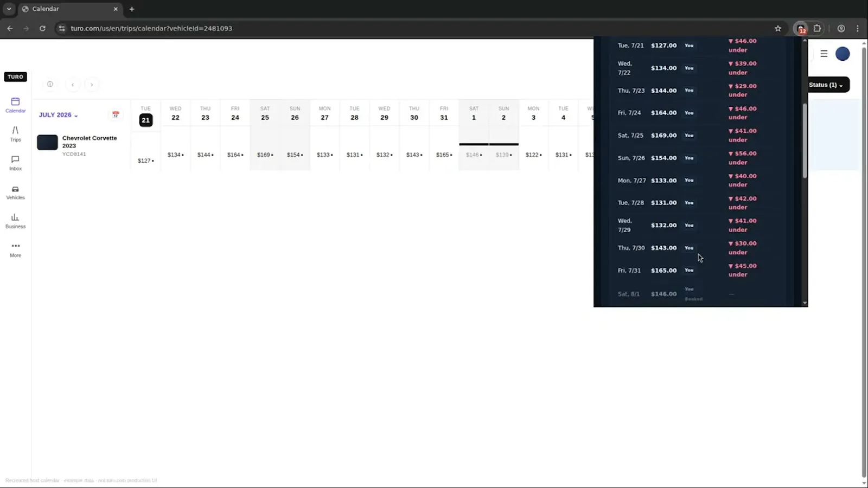The image size is (868, 488).
Task: Click popup row Sat, 7/25 $169.00
Action: coord(698,136)
